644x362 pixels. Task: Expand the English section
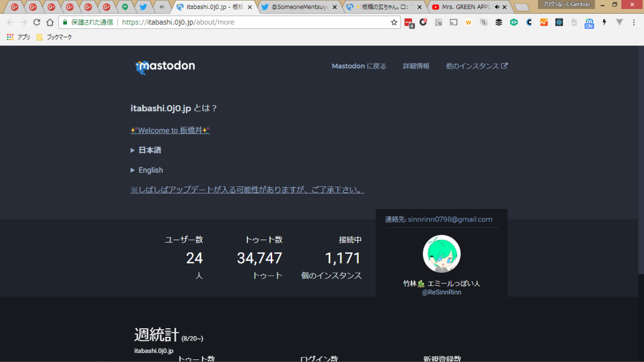tap(150, 170)
